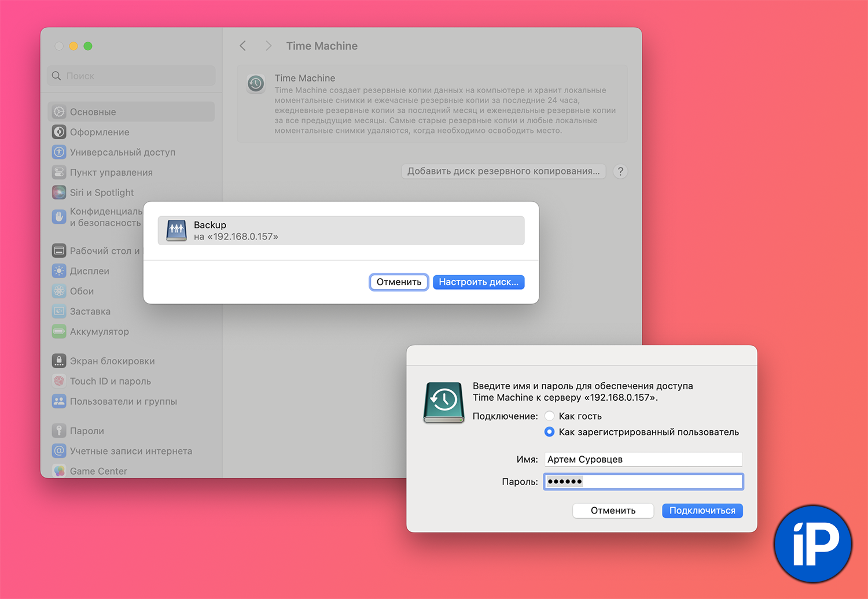Screen dimensions: 868x599
Task: Click the Конфиденциальность hand icon
Action: coord(59,217)
